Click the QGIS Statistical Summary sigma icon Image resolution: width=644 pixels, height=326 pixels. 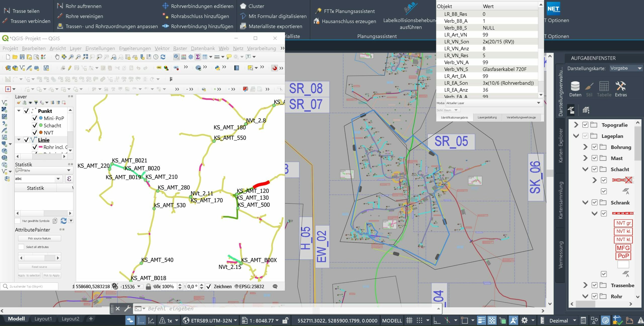[198, 57]
